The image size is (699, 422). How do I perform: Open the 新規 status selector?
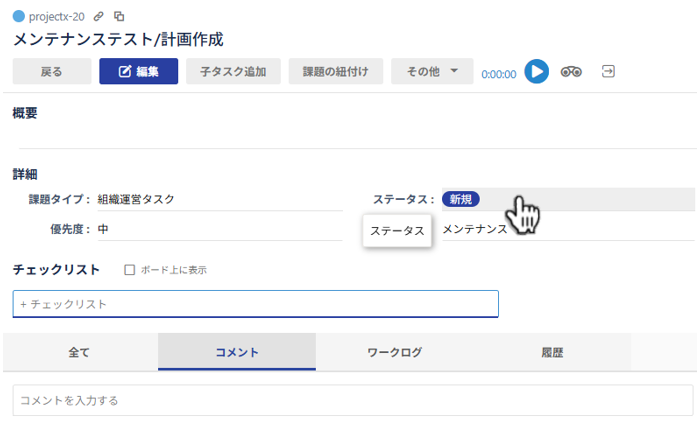[x=461, y=199]
